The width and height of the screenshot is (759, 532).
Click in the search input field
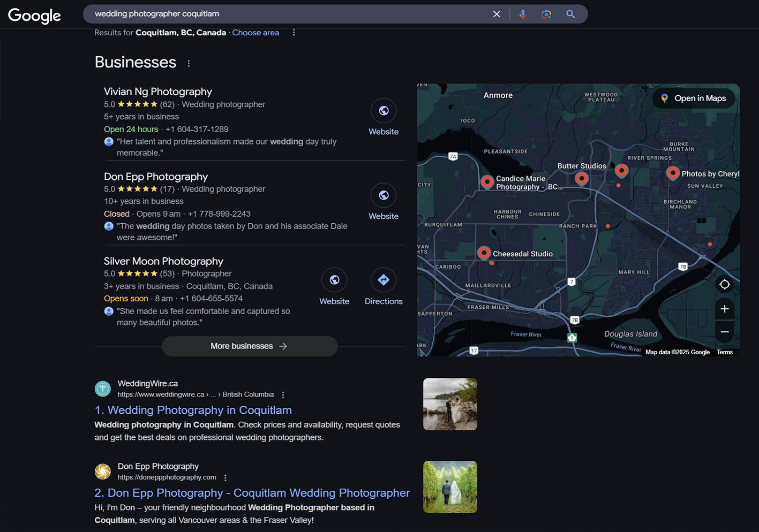click(x=289, y=14)
